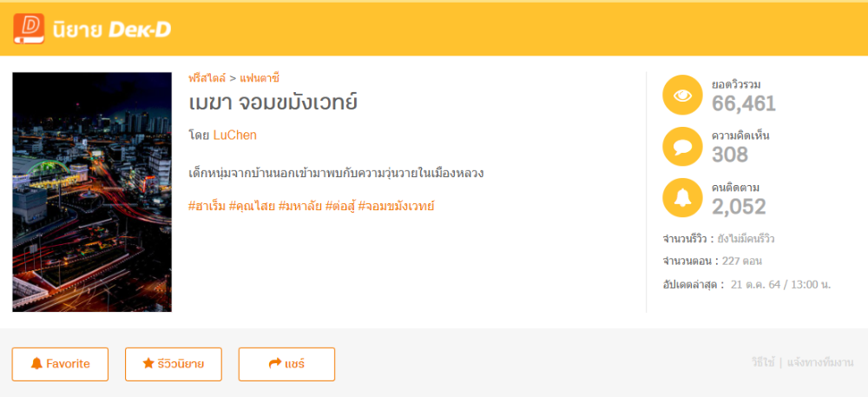The width and height of the screenshot is (868, 397).
Task: Click the bell icon on Favorite button
Action: (36, 364)
